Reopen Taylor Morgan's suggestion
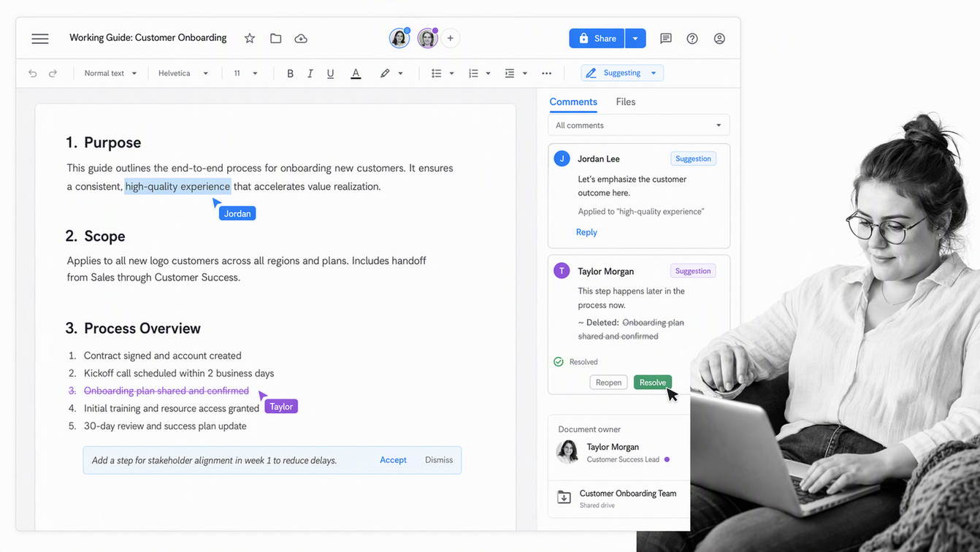This screenshot has width=980, height=552. [x=608, y=383]
